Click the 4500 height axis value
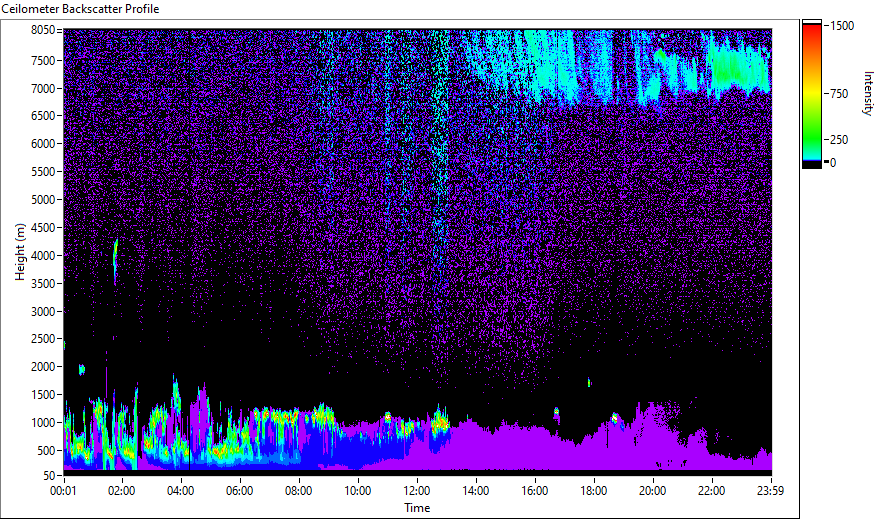This screenshot has height=519, width=878. point(43,228)
